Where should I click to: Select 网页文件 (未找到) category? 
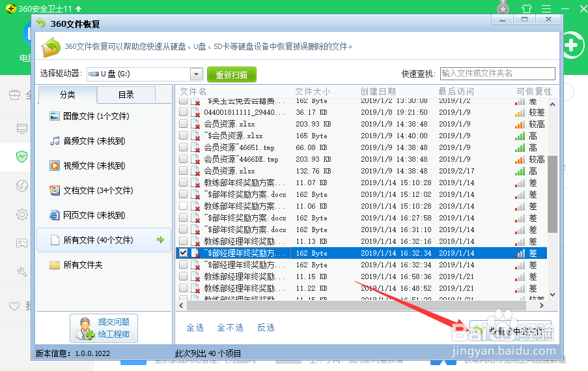point(104,215)
